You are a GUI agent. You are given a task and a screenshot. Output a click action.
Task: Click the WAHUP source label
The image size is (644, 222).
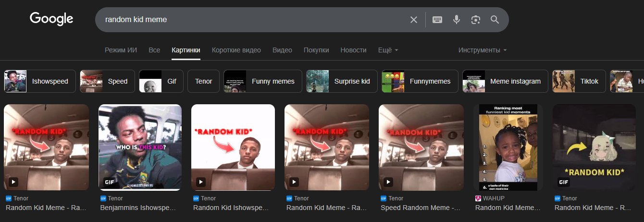[x=494, y=198]
